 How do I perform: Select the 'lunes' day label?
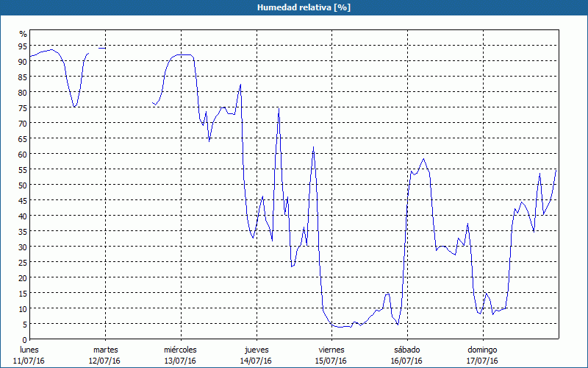(x=30, y=349)
